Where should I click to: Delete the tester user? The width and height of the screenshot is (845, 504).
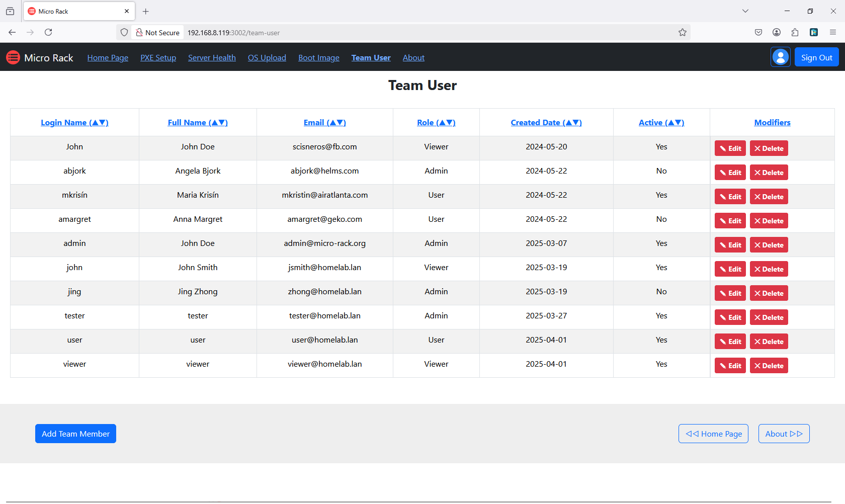(769, 317)
